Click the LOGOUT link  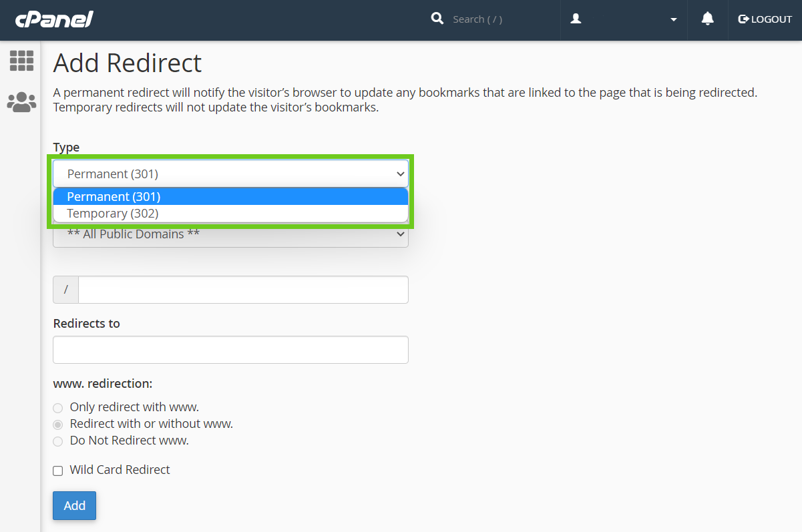click(x=765, y=19)
